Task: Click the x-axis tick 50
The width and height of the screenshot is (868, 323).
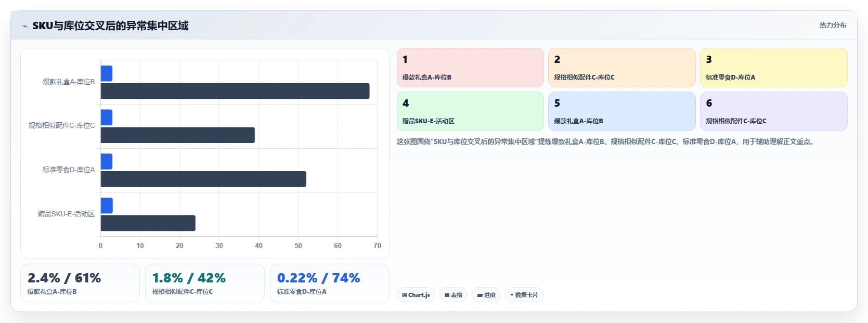Action: [x=298, y=246]
